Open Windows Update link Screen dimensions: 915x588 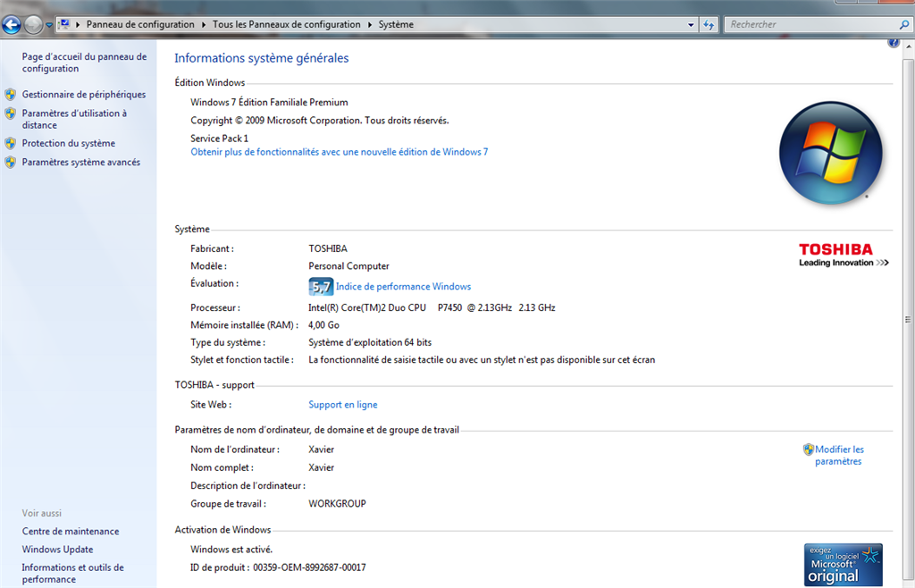(x=57, y=550)
